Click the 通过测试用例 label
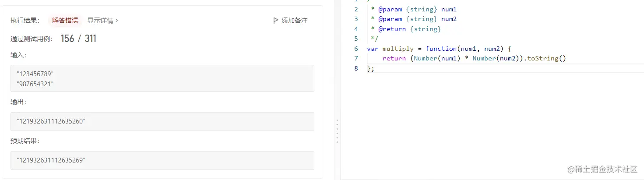The image size is (644, 180). tap(32, 39)
